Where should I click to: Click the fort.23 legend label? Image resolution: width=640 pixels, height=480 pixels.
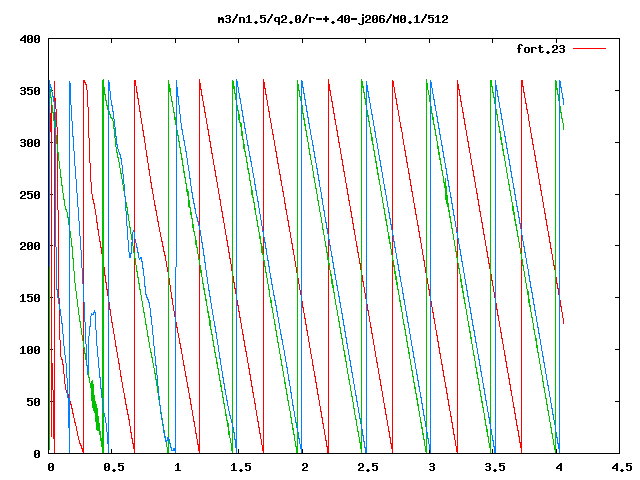pos(541,49)
